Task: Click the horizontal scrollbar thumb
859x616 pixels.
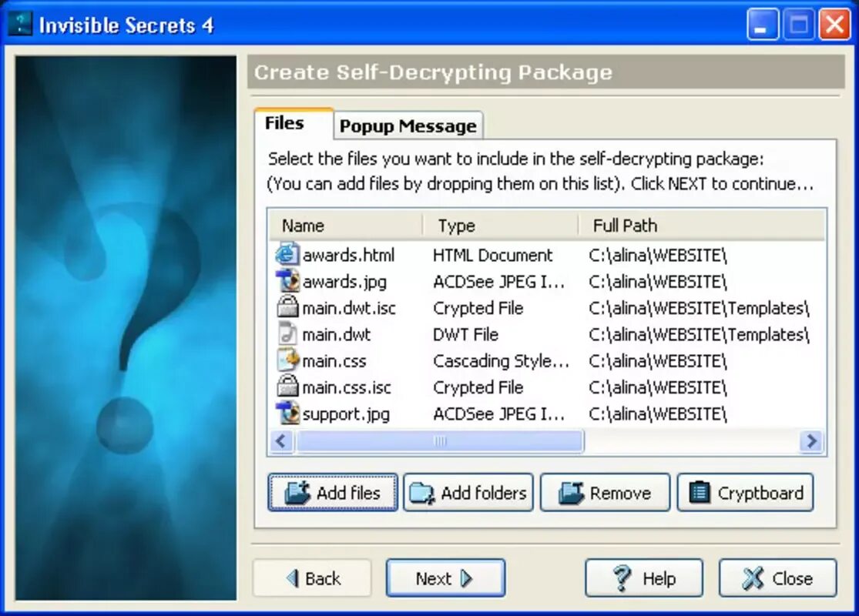Action: [440, 440]
